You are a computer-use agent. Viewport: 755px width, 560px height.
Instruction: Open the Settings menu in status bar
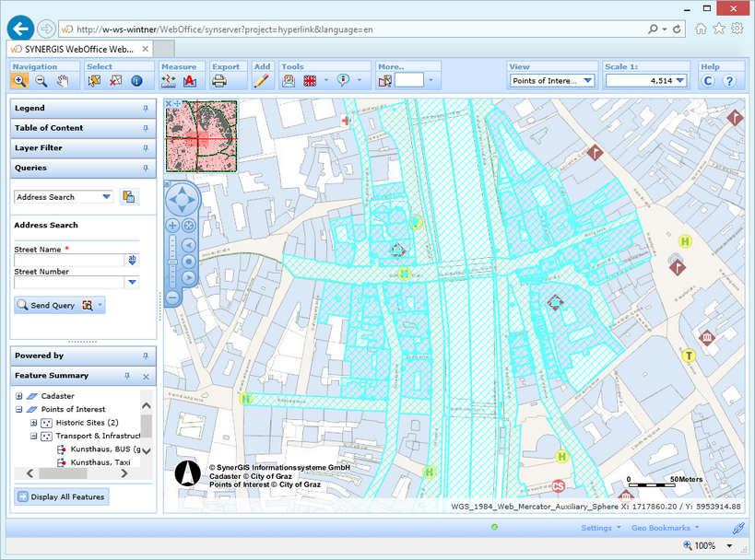[596, 528]
